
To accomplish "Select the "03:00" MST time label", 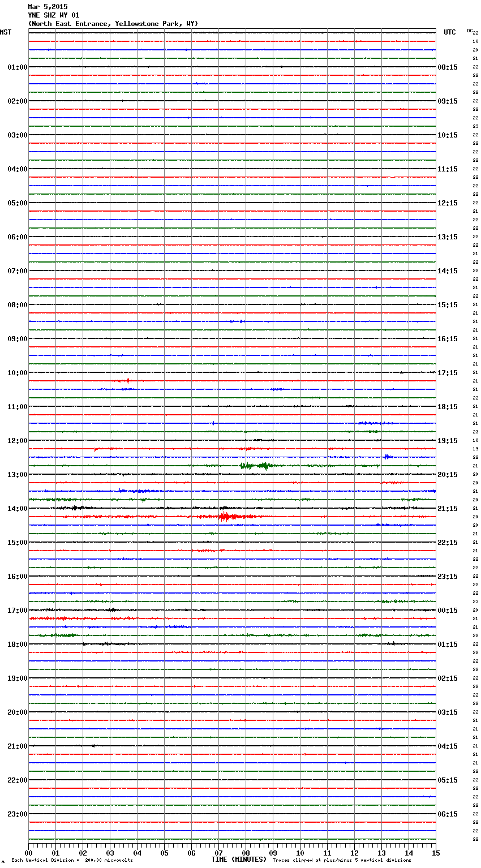I will 18,135.
